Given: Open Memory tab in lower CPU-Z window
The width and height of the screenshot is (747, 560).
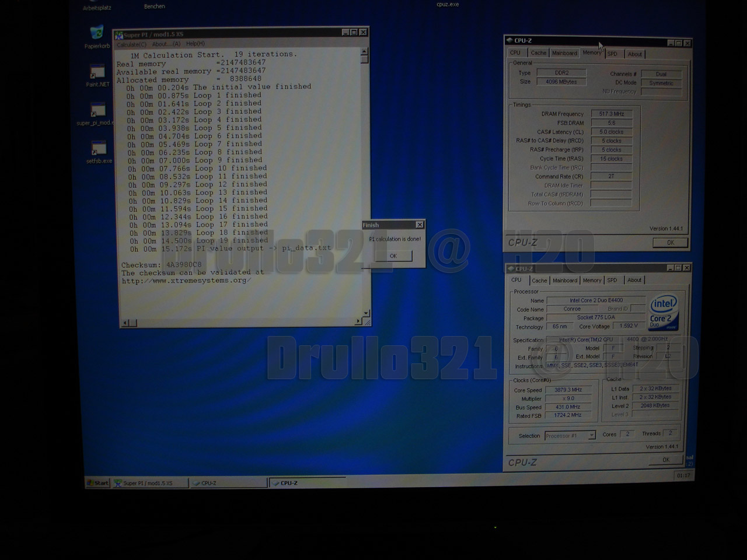Looking at the screenshot, I should pos(592,281).
